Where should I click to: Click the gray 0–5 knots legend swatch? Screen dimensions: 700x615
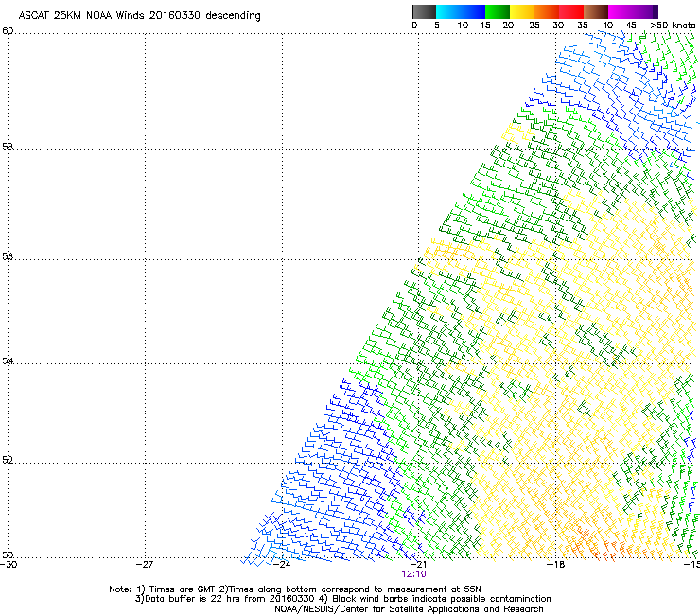424,11
